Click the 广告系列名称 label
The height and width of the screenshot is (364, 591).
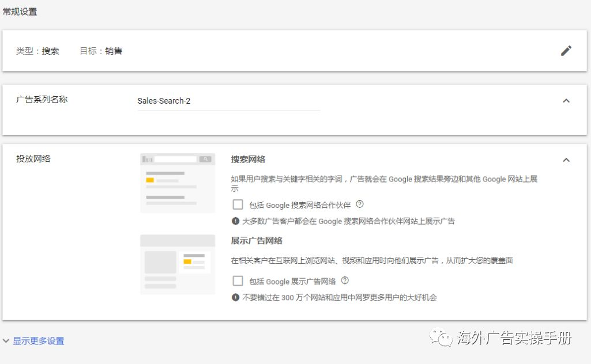(42, 100)
